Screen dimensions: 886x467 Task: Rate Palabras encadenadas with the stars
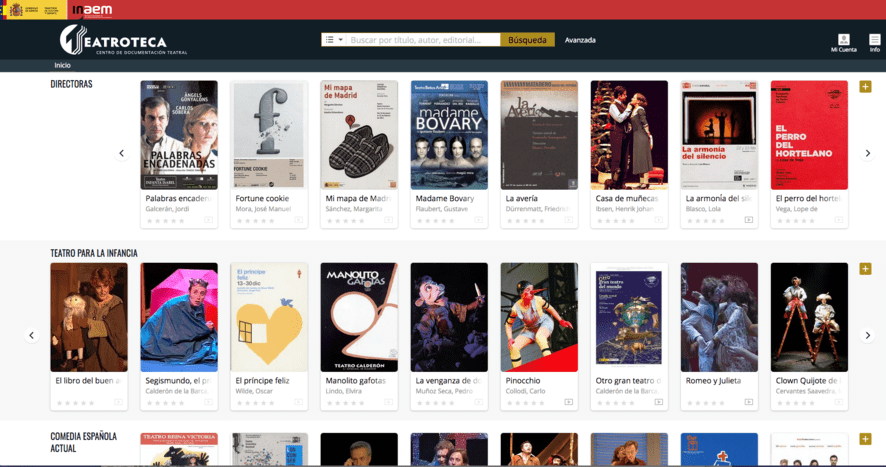point(166,220)
